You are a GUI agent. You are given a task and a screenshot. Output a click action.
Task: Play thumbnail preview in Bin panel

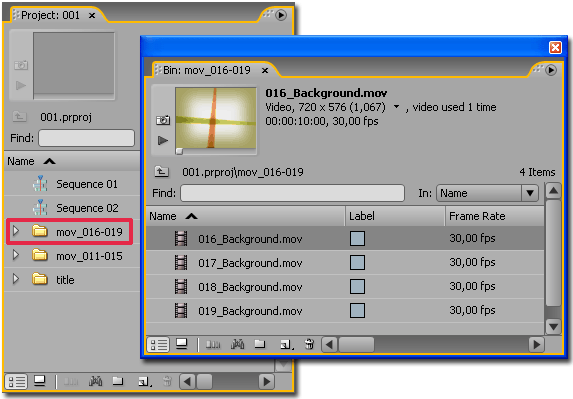[163, 140]
